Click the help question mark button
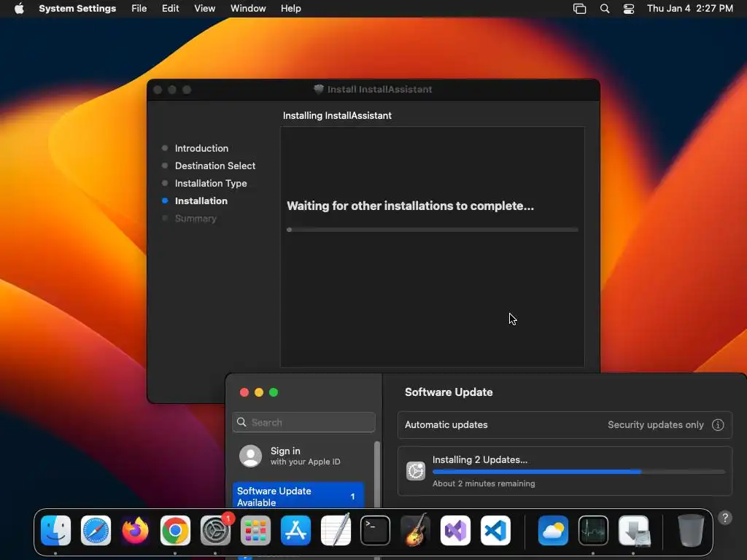The width and height of the screenshot is (747, 560). (725, 518)
